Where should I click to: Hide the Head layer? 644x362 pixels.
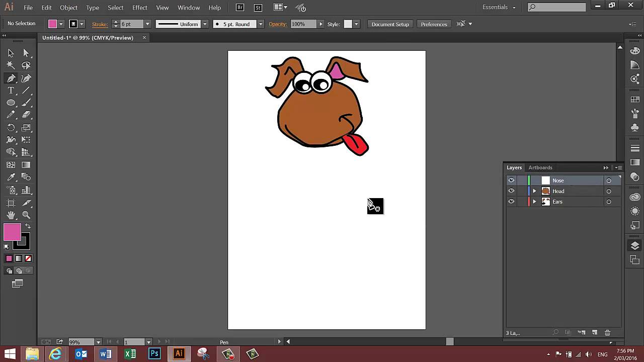[x=511, y=191]
